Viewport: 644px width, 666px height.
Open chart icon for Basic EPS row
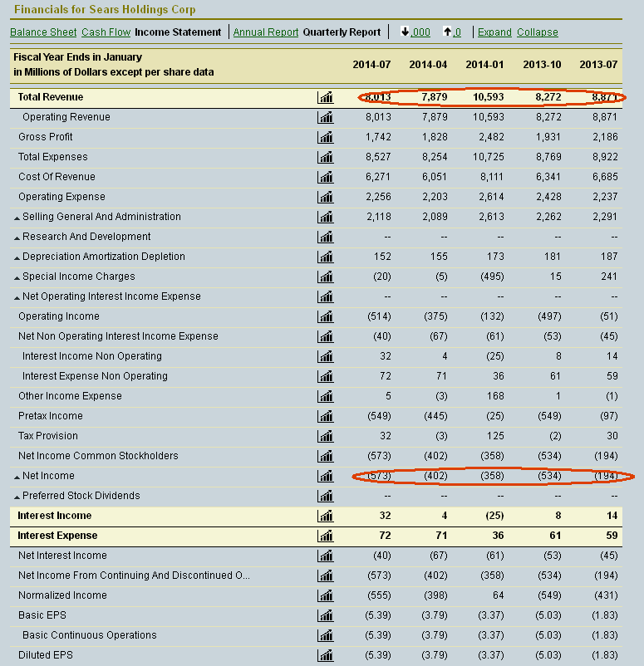[326, 616]
